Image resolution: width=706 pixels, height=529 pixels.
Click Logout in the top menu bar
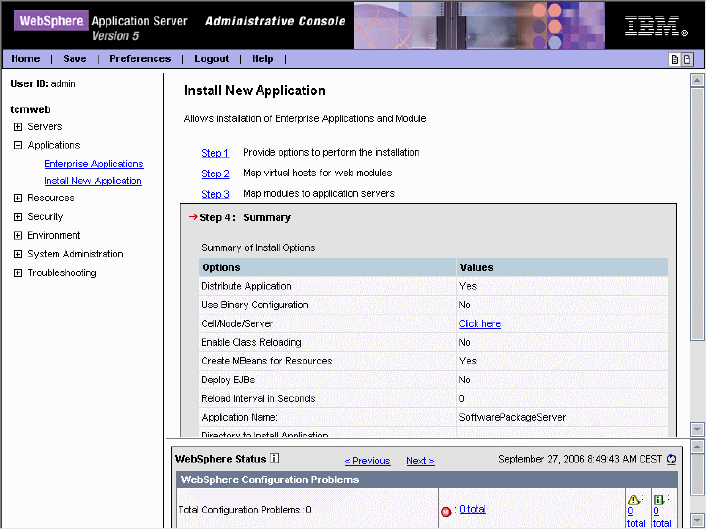point(212,59)
